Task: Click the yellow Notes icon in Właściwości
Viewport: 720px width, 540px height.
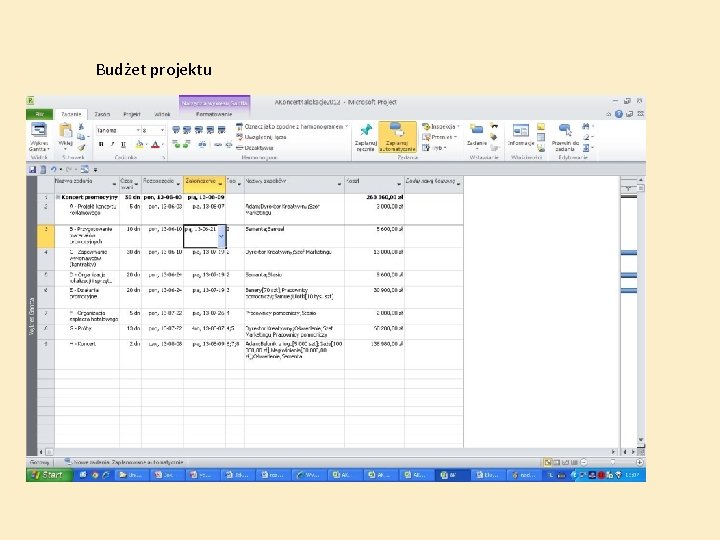Action: [541, 126]
